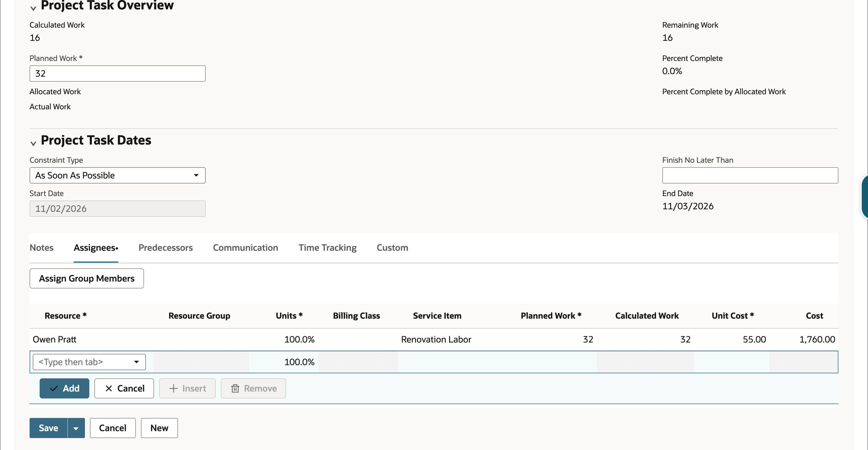868x450 pixels.
Task: Switch to the Assignees tab
Action: (96, 248)
